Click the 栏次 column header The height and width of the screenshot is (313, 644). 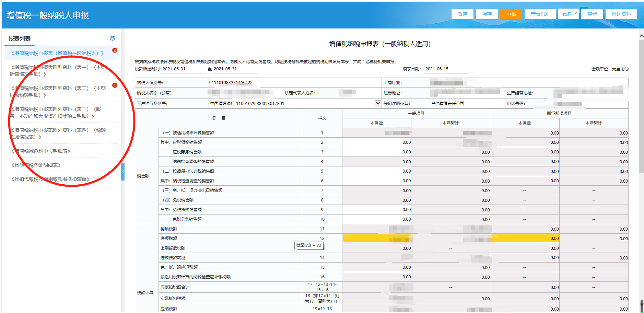click(322, 118)
